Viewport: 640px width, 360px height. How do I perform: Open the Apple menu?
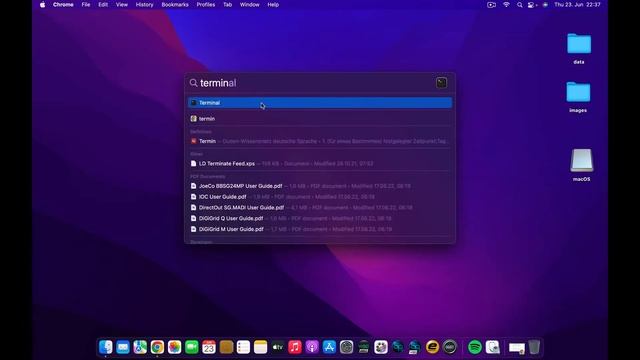pos(42,5)
